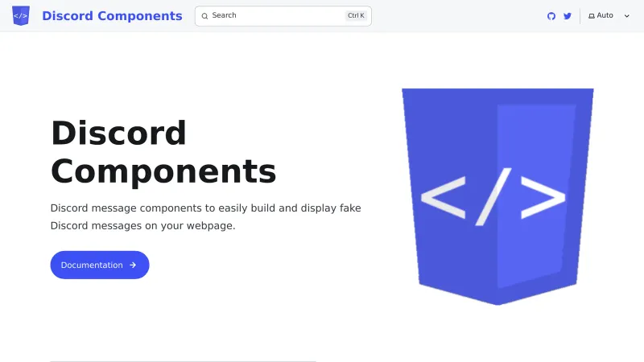Click the arrow icon inside Documentation button
The image size is (644, 362).
[133, 265]
